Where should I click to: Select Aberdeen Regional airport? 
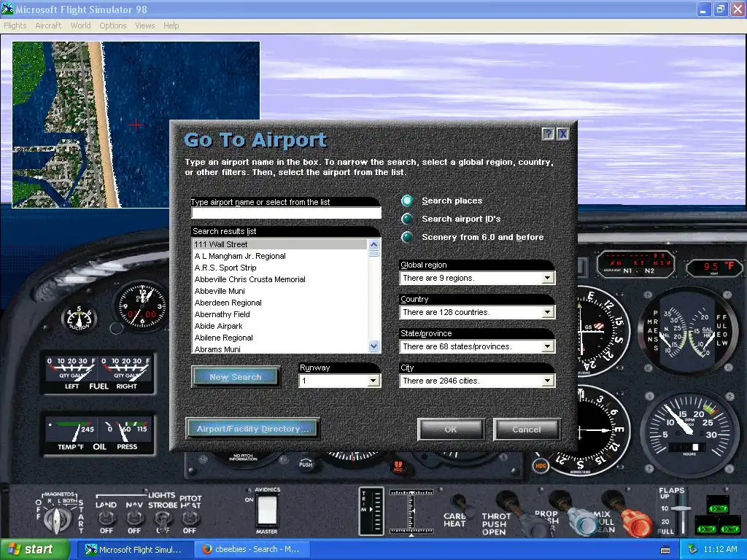(280, 303)
